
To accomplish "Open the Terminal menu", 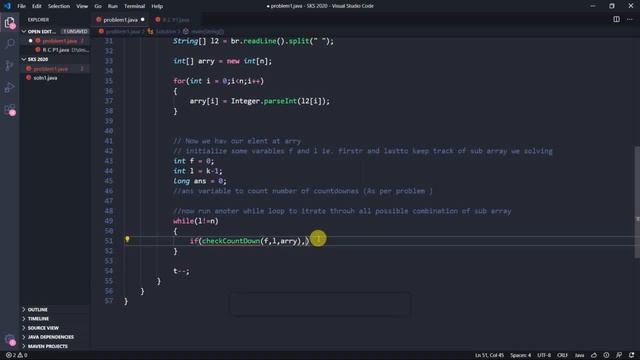I will (134, 6).
